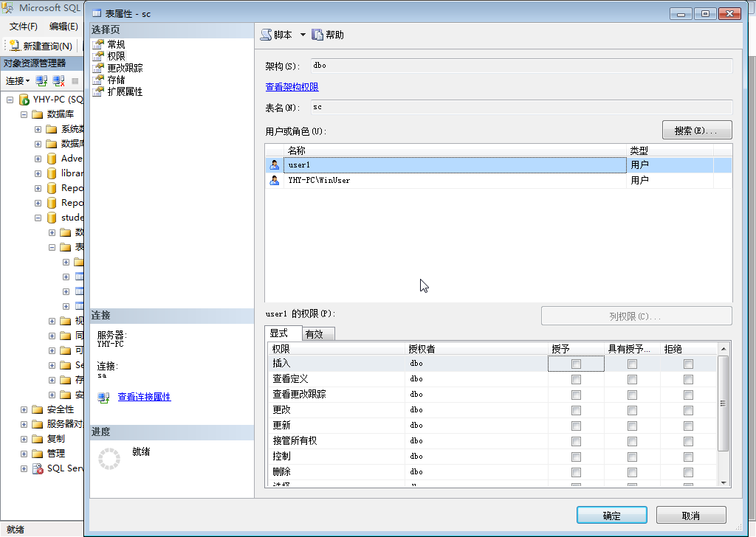
Task: Select the 存储 page icon
Action: click(98, 80)
